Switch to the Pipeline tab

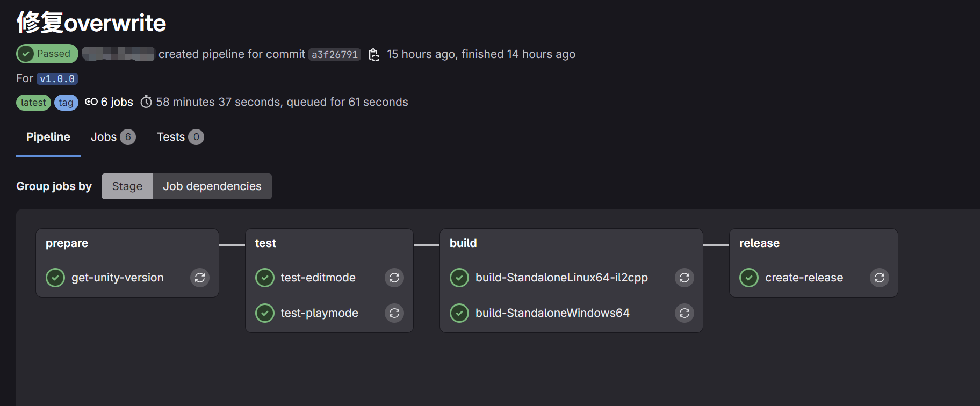[x=48, y=137]
